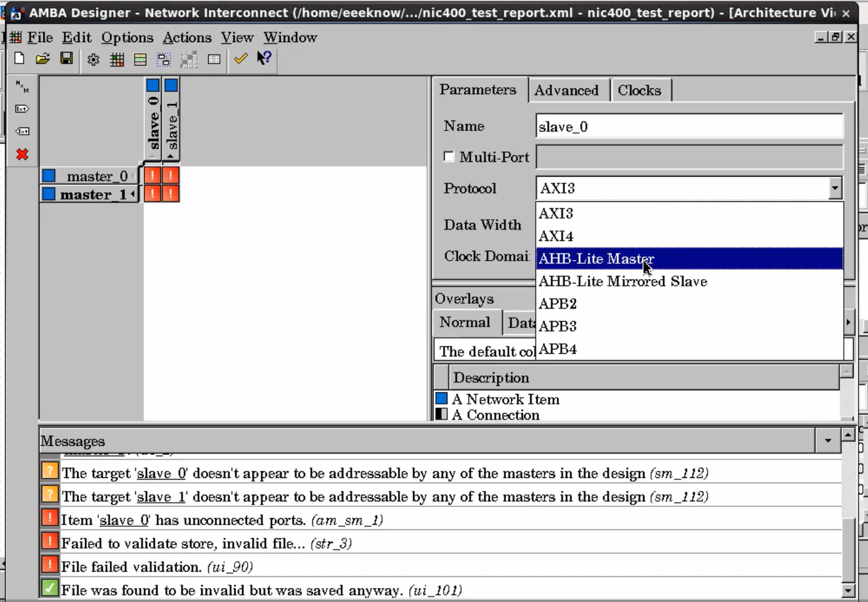This screenshot has width=868, height=602.
Task: Click the Open folder toolbar icon
Action: coord(43,59)
